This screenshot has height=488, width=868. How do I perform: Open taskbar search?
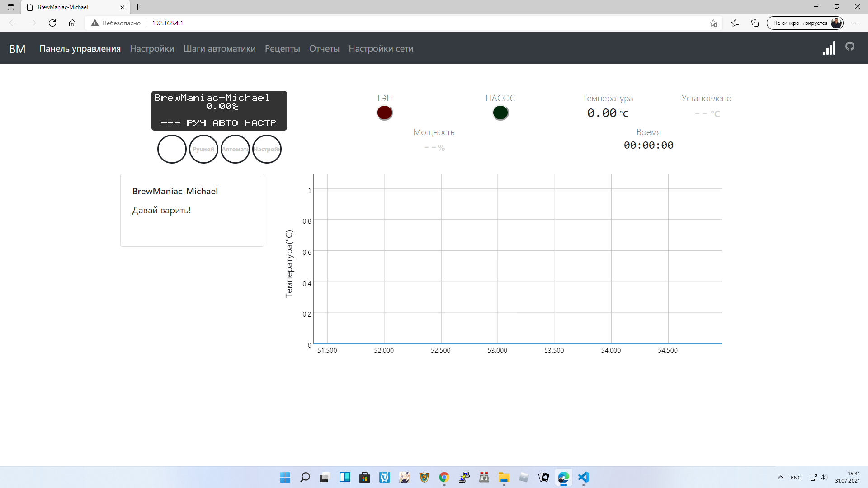click(x=305, y=477)
